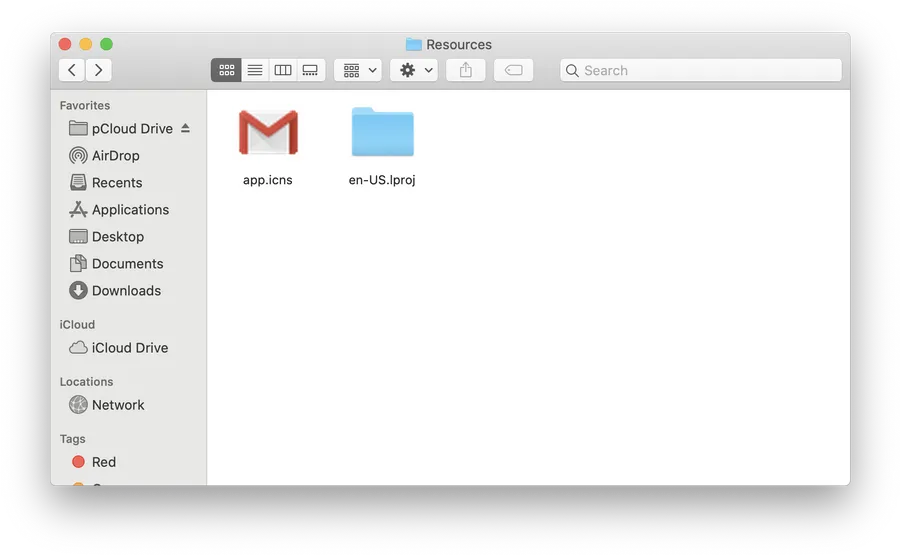Switch to list view
This screenshot has width=900, height=555.
coord(255,70)
